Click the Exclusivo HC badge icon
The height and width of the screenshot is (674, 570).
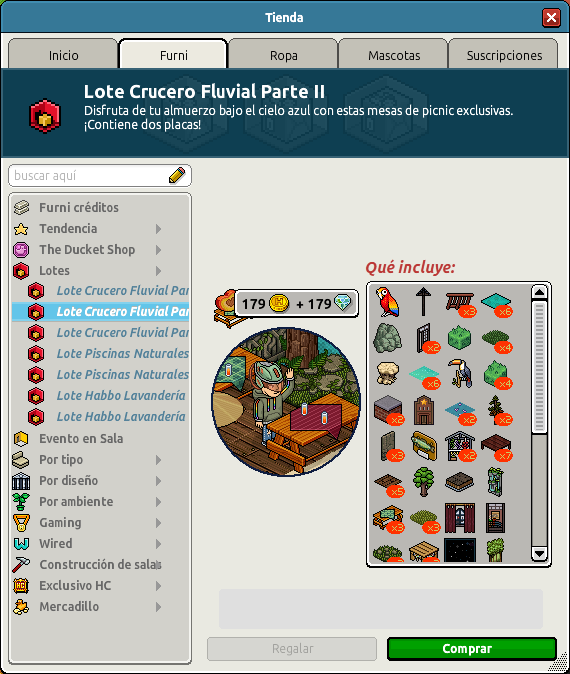(x=21, y=585)
